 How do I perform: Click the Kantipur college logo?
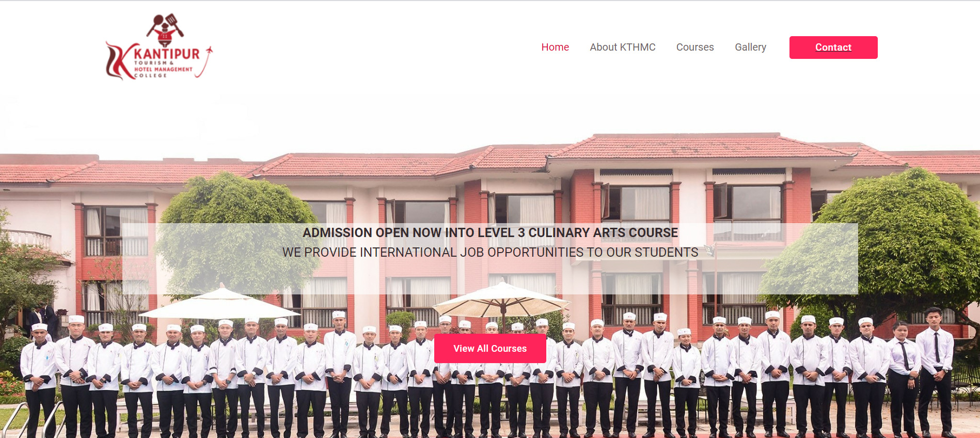coord(159,47)
